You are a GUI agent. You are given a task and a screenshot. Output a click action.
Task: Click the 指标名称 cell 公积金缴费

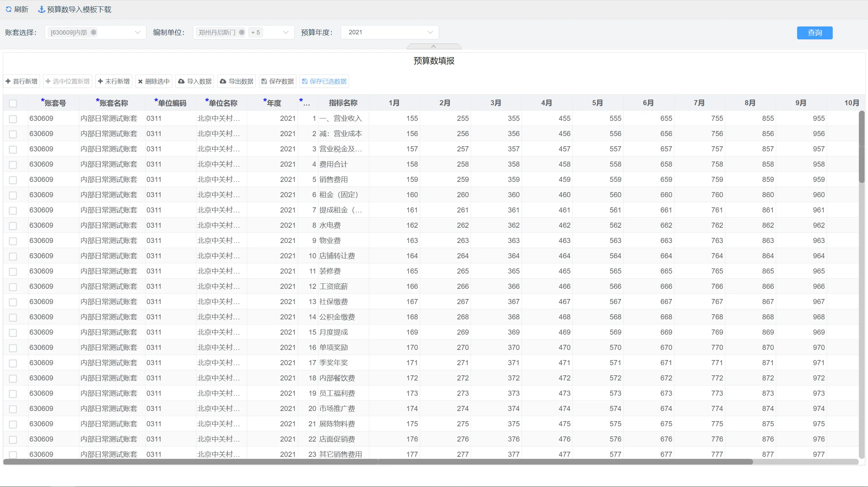[x=343, y=317]
